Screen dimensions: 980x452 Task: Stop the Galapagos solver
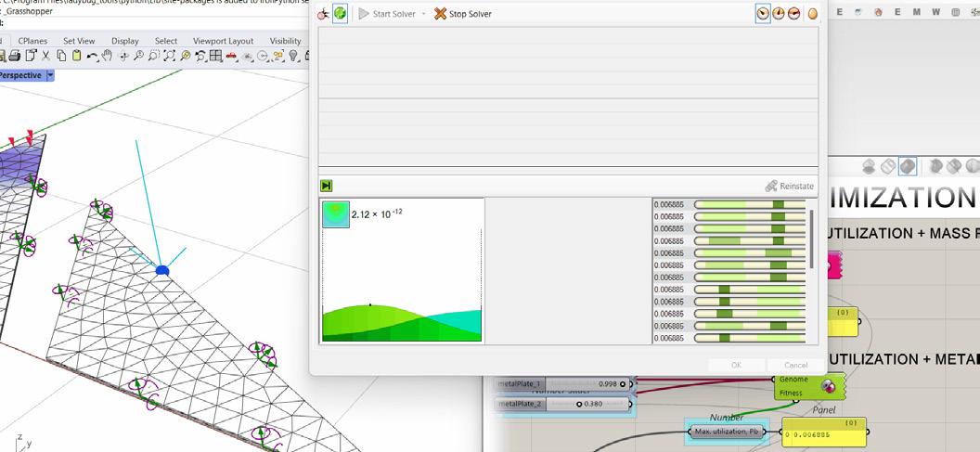462,13
